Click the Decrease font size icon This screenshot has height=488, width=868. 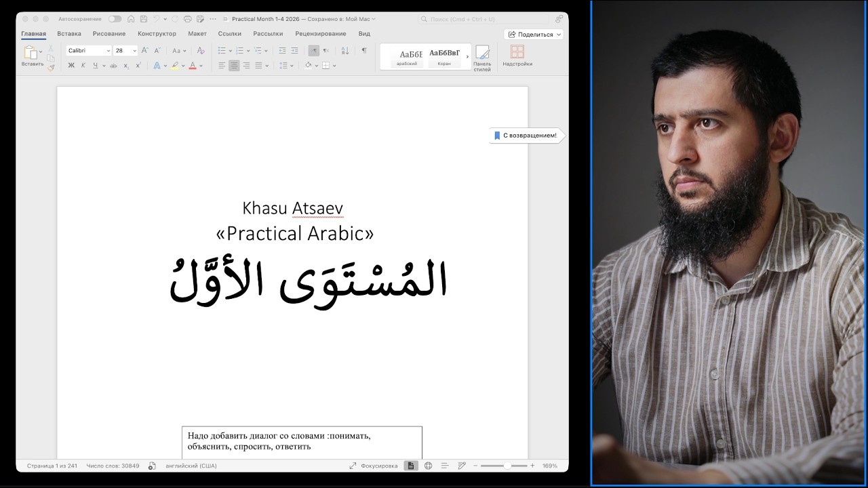click(x=157, y=51)
